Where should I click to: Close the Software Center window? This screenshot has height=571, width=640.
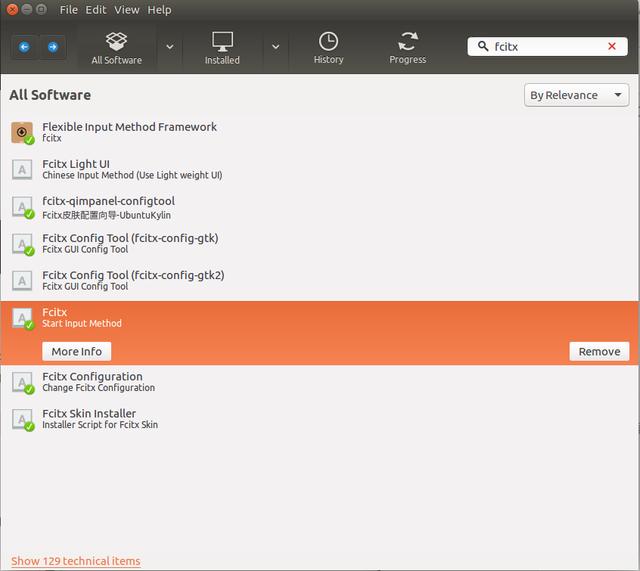pyautogui.click(x=12, y=9)
